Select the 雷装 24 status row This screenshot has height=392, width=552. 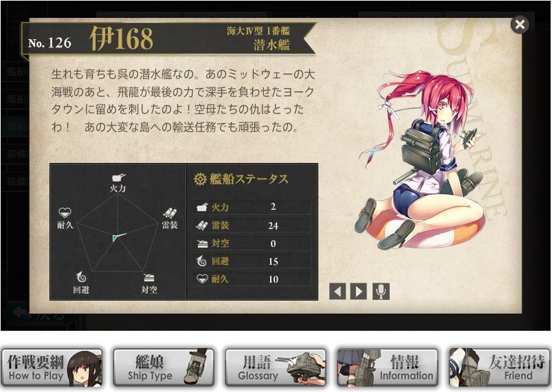coord(252,226)
